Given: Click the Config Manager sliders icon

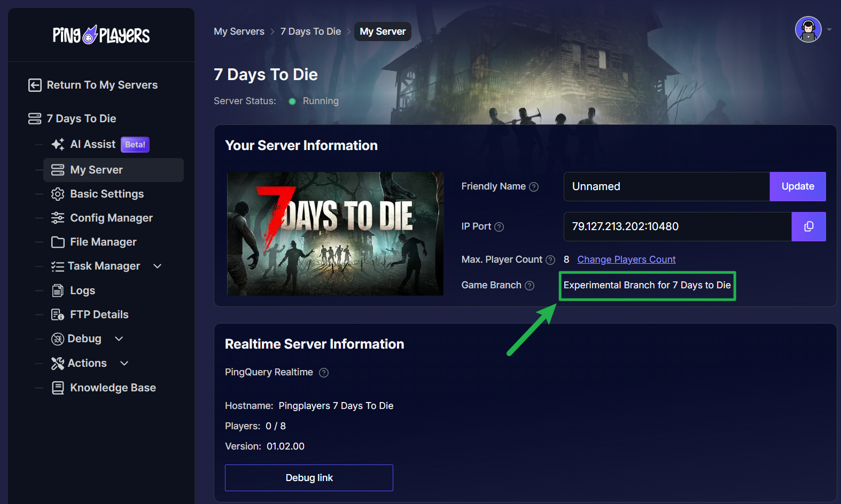Looking at the screenshot, I should (x=58, y=218).
